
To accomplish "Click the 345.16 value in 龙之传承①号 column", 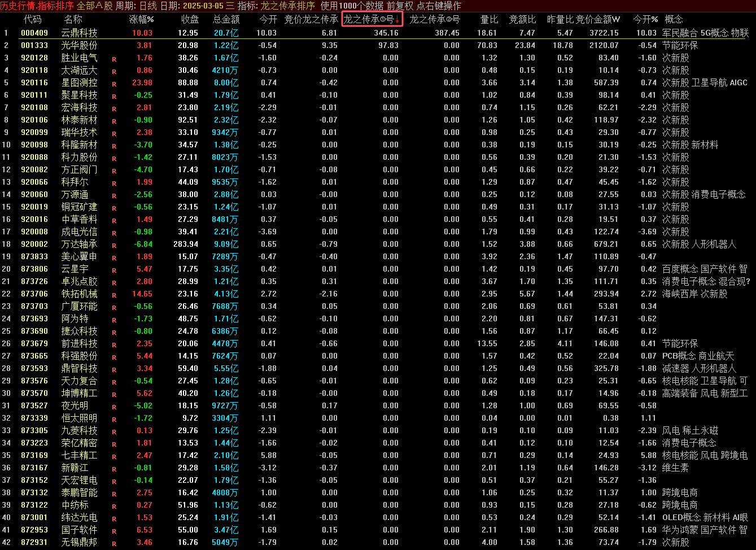I will (x=386, y=33).
